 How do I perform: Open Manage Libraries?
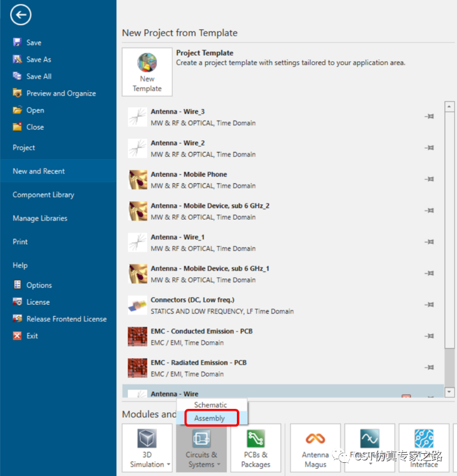pyautogui.click(x=40, y=218)
